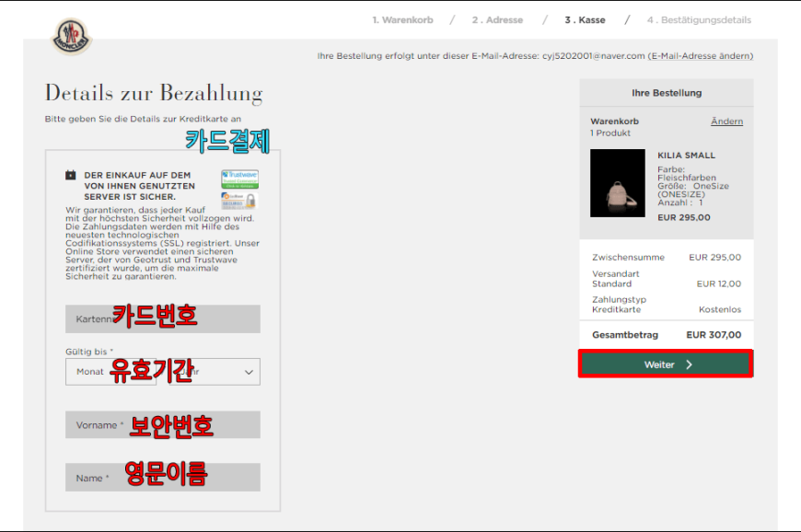Screen dimensions: 801x532
Task: Click the GeoTrust secured badge
Action: point(238,200)
